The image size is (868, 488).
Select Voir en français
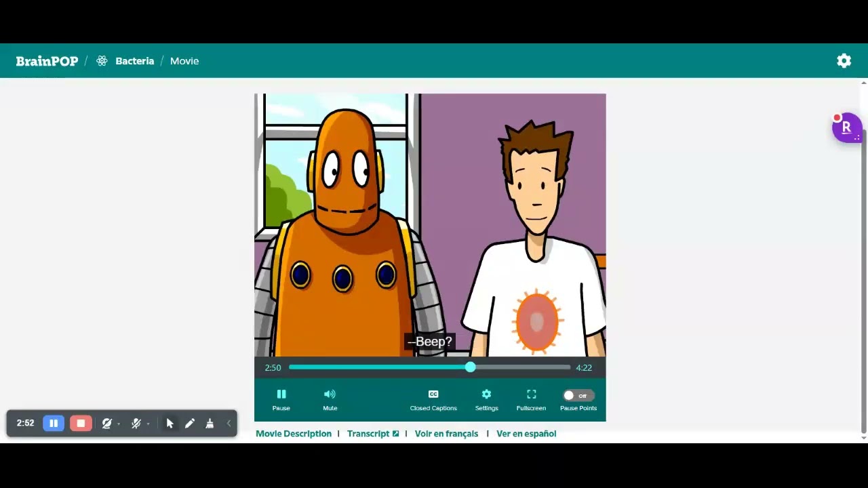coord(446,434)
